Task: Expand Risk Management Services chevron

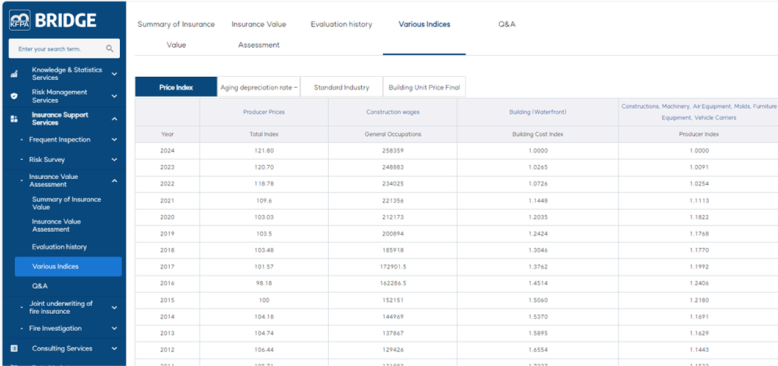Action: pyautogui.click(x=115, y=96)
